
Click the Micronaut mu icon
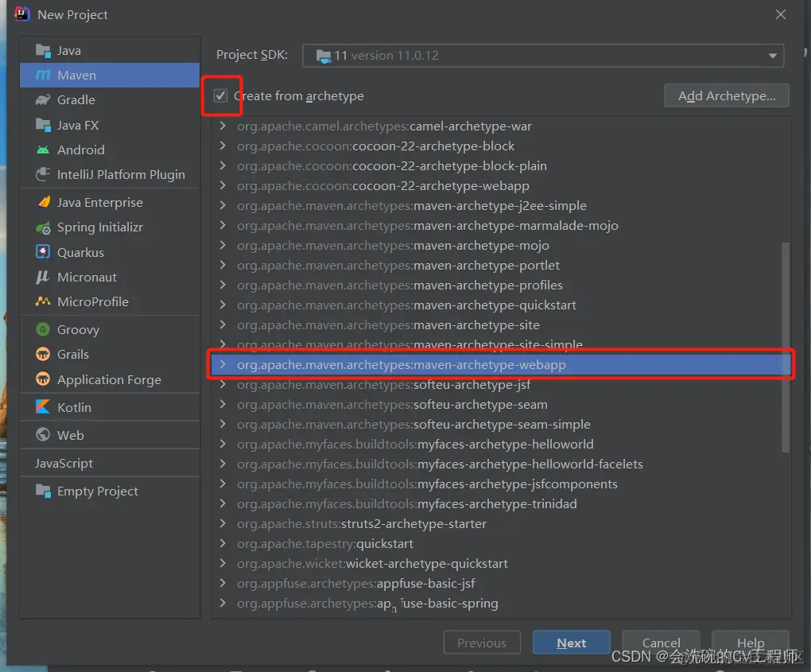tap(43, 278)
